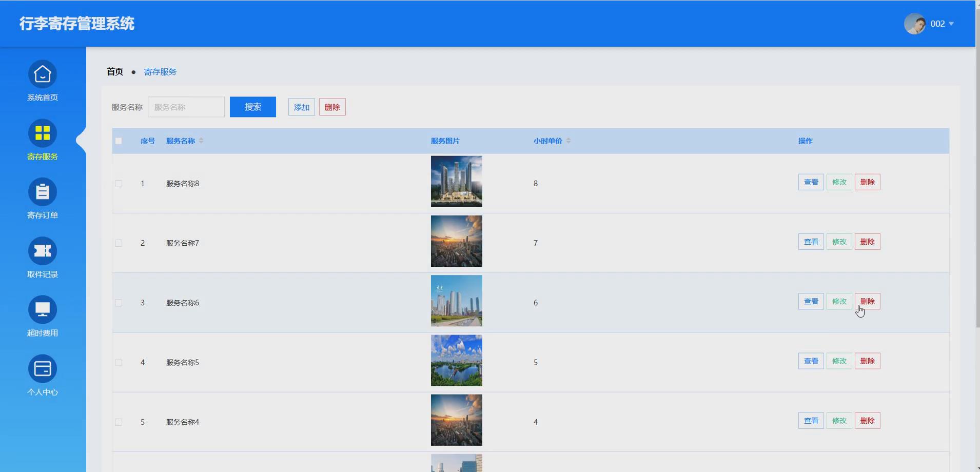Delete the 服务名称8 row

pyautogui.click(x=868, y=182)
